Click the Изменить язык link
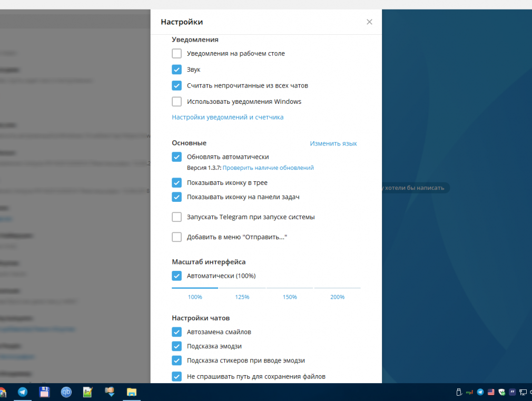This screenshot has width=532, height=401. point(333,143)
